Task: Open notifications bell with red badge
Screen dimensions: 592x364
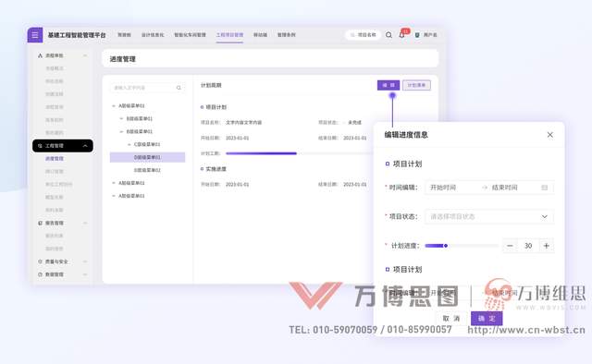Action: tap(402, 34)
